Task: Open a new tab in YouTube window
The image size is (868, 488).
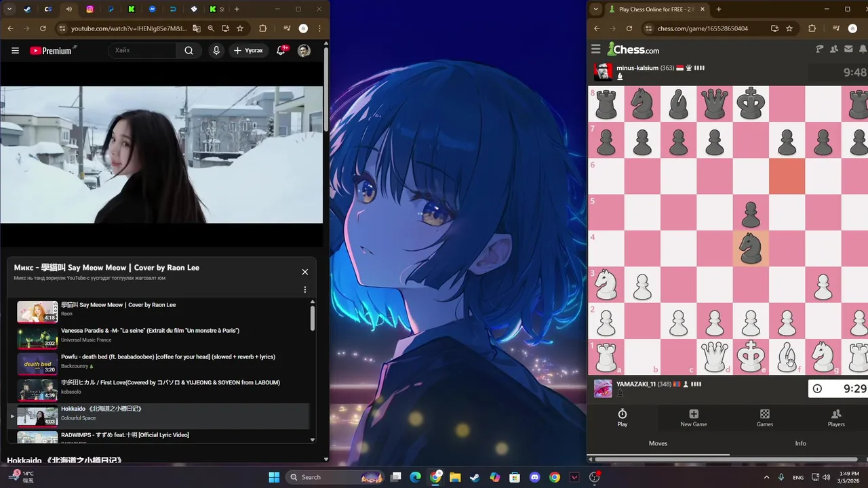Action: (238, 9)
